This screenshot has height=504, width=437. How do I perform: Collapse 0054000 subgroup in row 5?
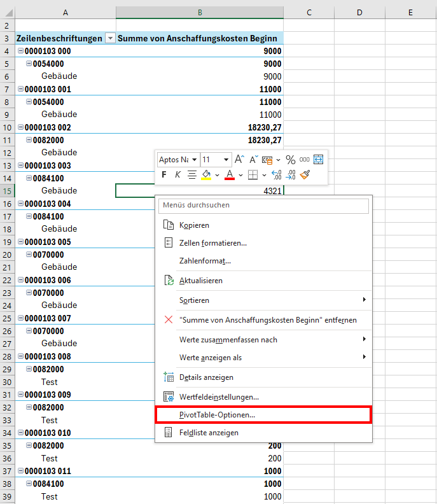click(29, 64)
